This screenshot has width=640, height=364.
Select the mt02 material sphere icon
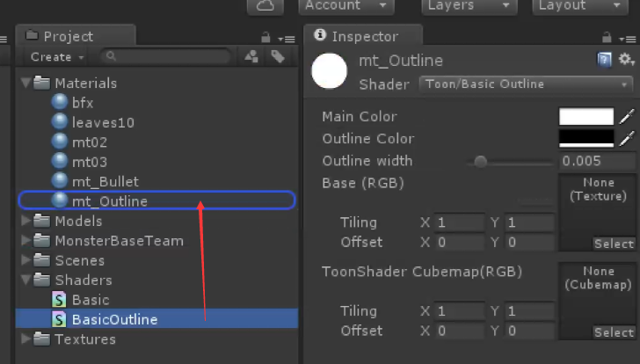click(60, 142)
